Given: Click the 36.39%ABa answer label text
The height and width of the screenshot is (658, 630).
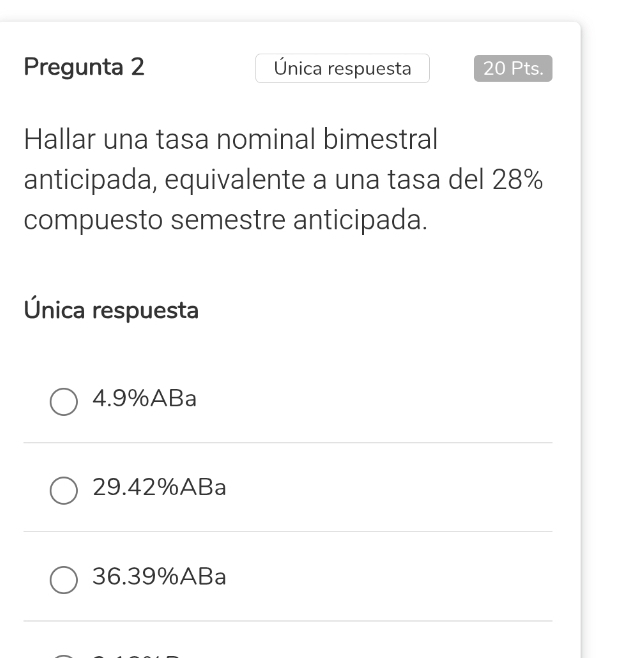Looking at the screenshot, I should (159, 578).
